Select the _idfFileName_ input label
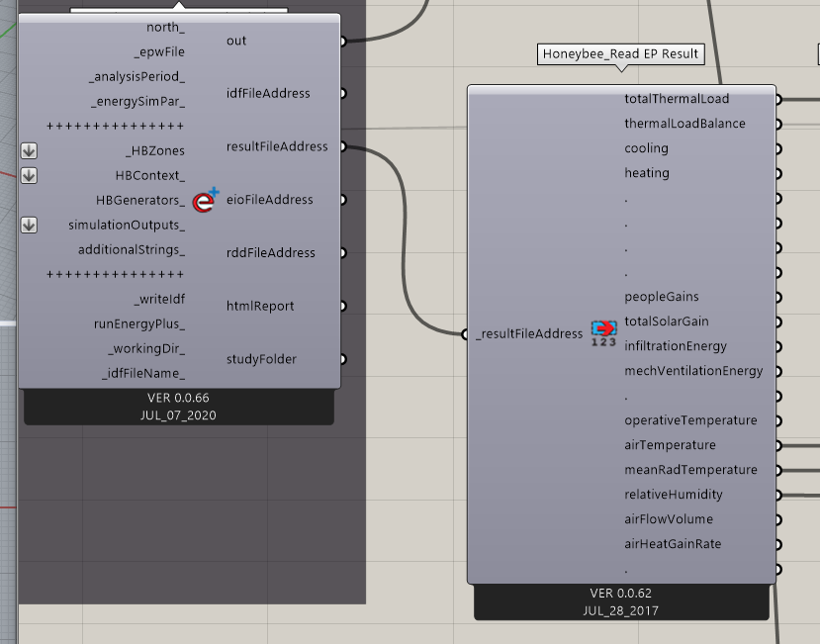 pos(143,374)
